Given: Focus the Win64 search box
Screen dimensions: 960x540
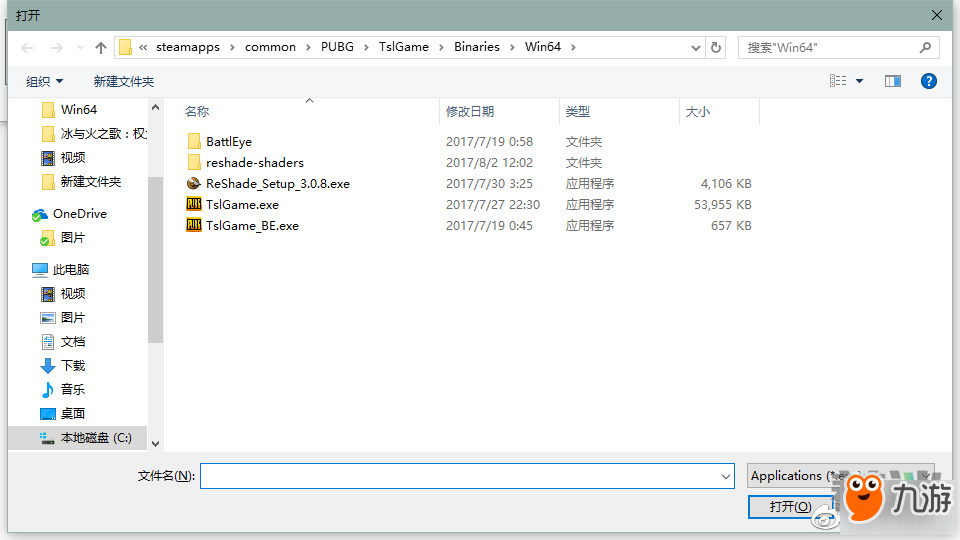Looking at the screenshot, I should [838, 47].
